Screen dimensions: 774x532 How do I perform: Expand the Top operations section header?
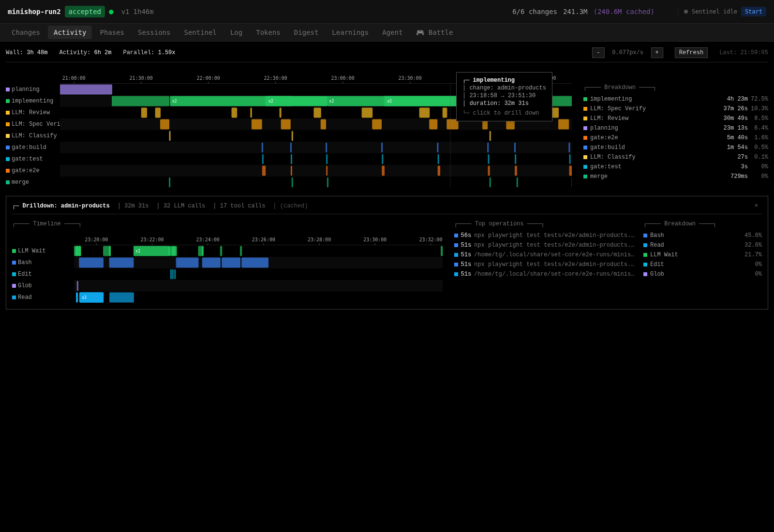pos(499,223)
